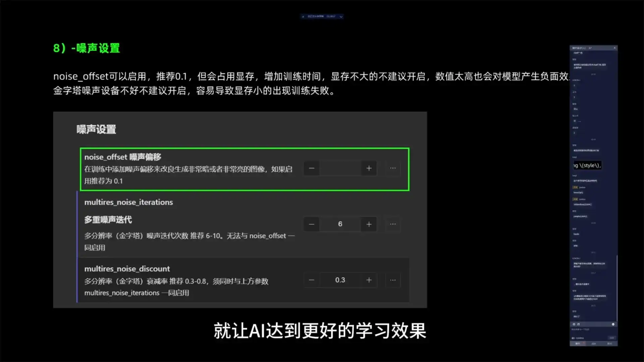This screenshot has height=362, width=644.
Task: Click the circular minus icon in chat input bar
Action: 613,324
